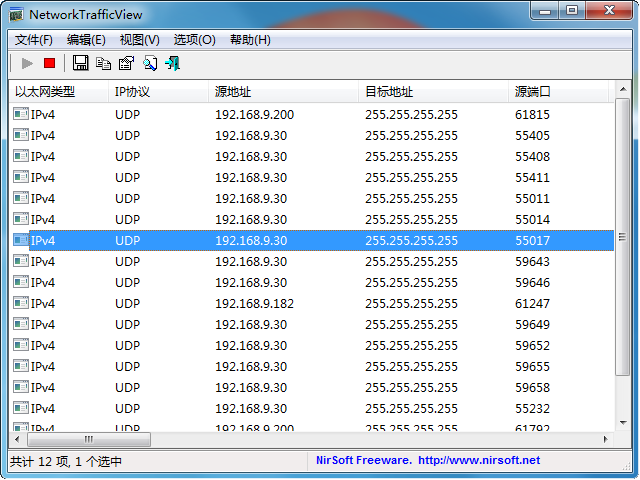Click the copy selected items icon

tap(104, 63)
